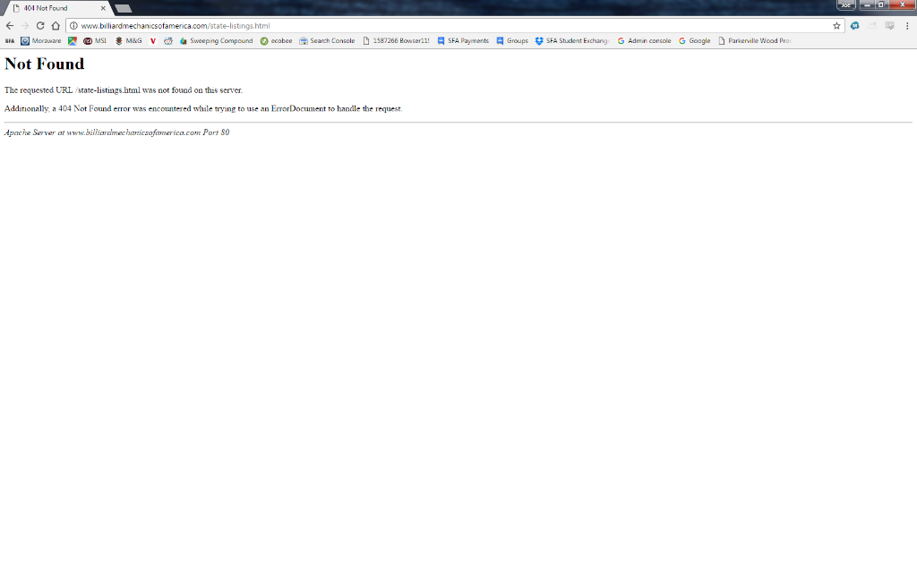This screenshot has height=588, width=917.
Task: Open the Admin console bookmark
Action: (x=644, y=41)
